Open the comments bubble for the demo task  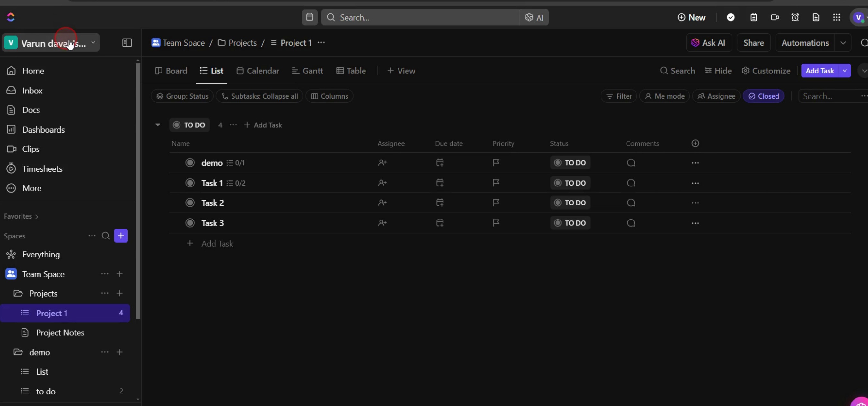pos(631,163)
